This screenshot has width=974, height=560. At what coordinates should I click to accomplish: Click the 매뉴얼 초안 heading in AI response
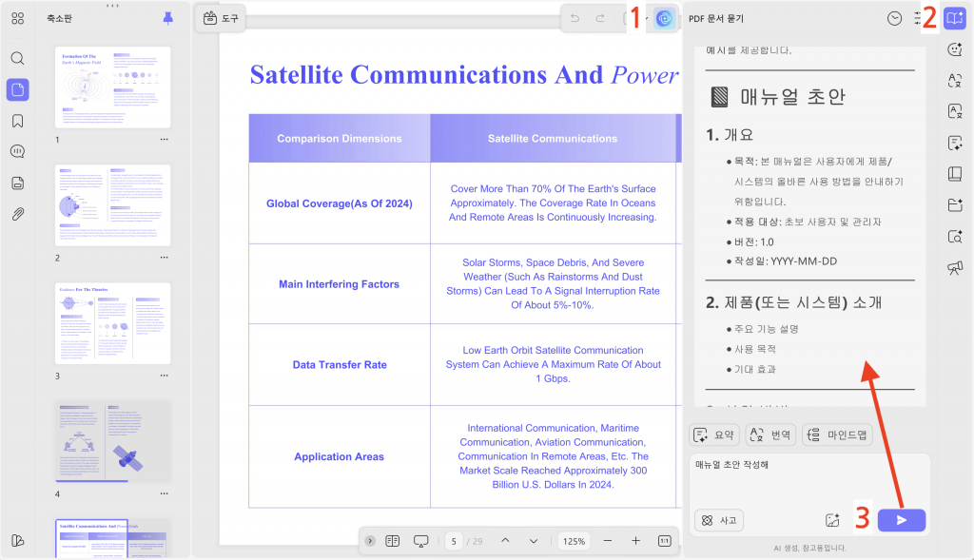tap(792, 97)
